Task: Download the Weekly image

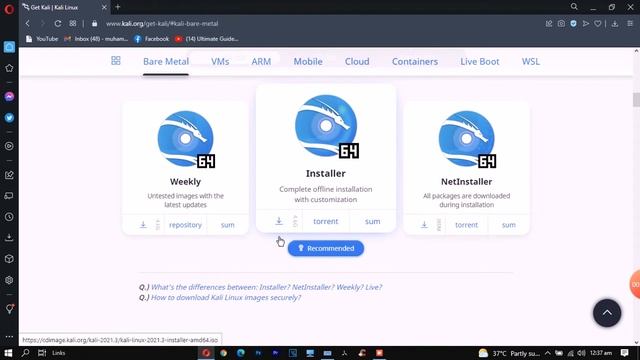Action: (143, 225)
